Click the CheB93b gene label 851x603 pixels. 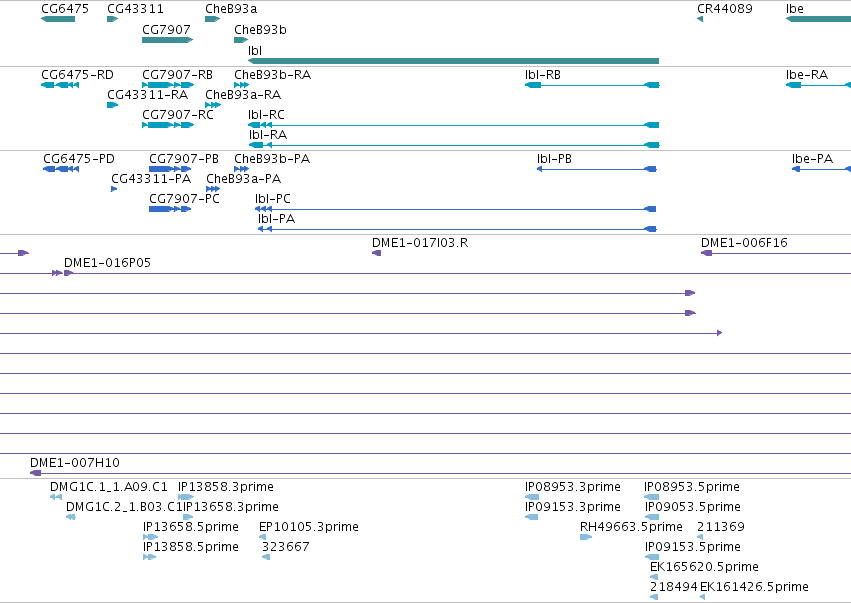click(x=261, y=30)
